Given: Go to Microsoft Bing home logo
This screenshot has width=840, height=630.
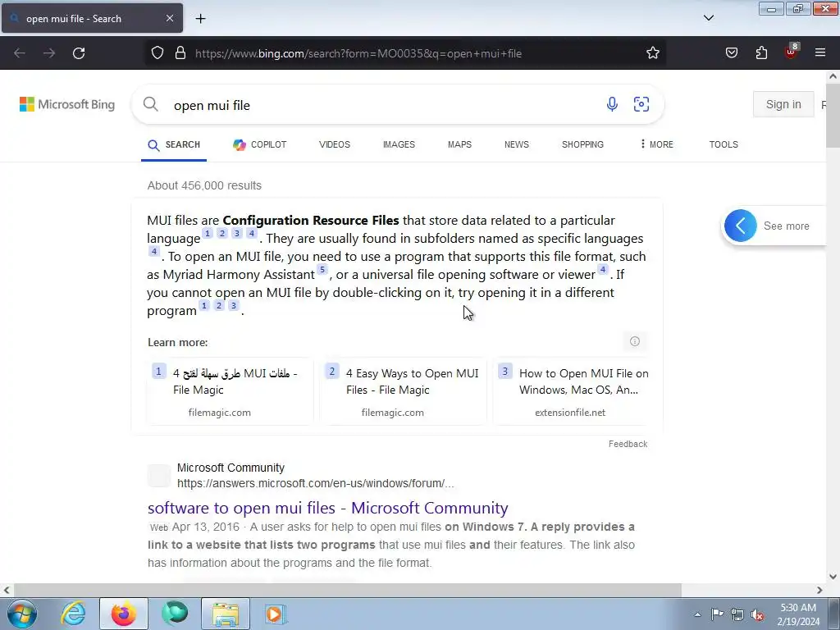Looking at the screenshot, I should tap(67, 104).
